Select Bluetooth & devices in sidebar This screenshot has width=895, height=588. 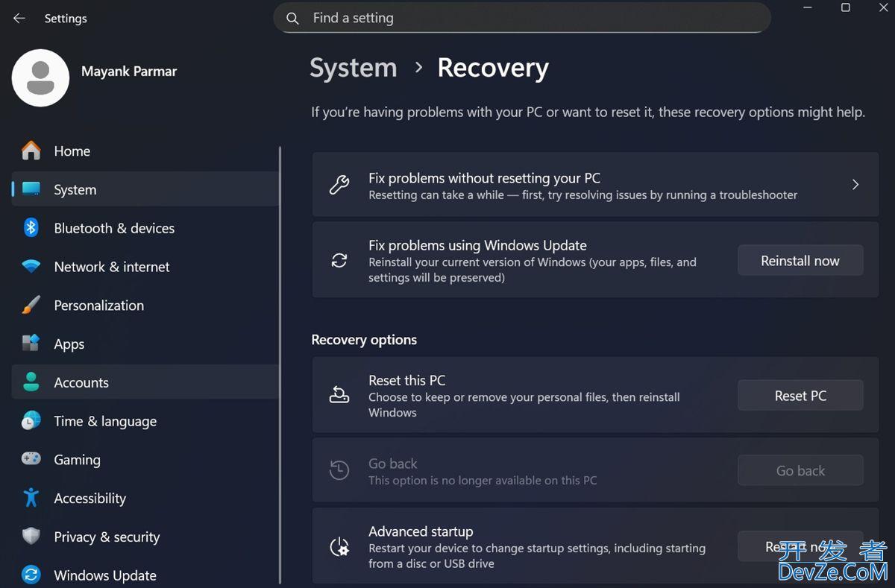(x=145, y=228)
